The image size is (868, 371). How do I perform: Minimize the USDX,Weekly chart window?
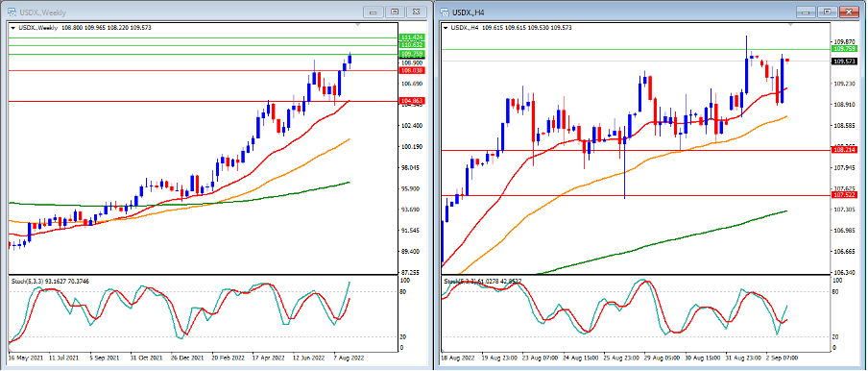click(374, 12)
